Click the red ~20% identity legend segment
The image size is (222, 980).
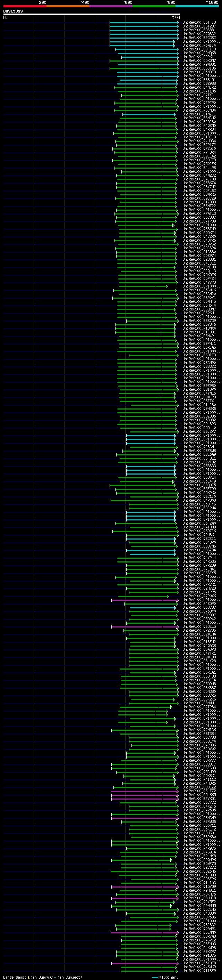[x=25, y=6]
